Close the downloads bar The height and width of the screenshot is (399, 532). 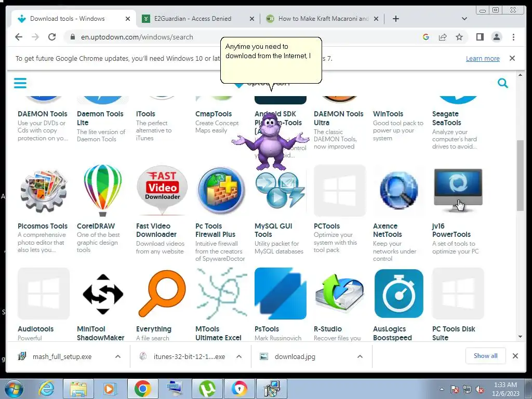pyautogui.click(x=515, y=356)
